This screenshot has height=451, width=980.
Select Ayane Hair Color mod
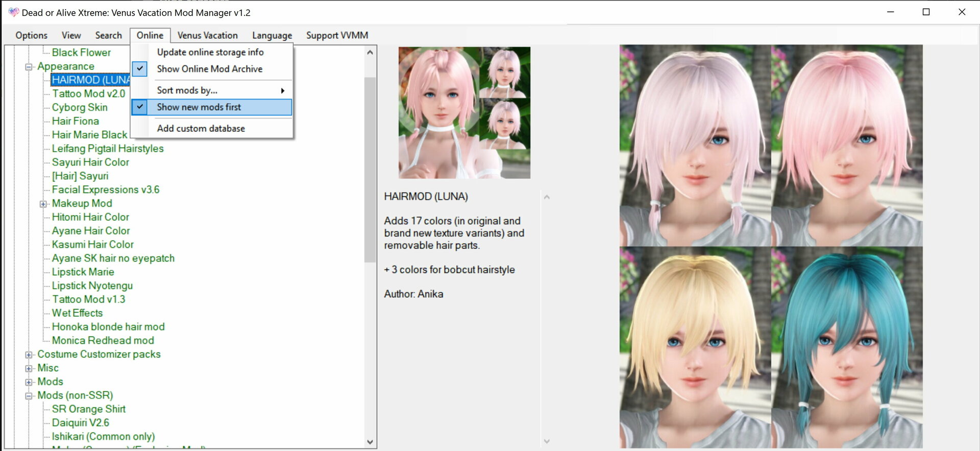tap(91, 231)
